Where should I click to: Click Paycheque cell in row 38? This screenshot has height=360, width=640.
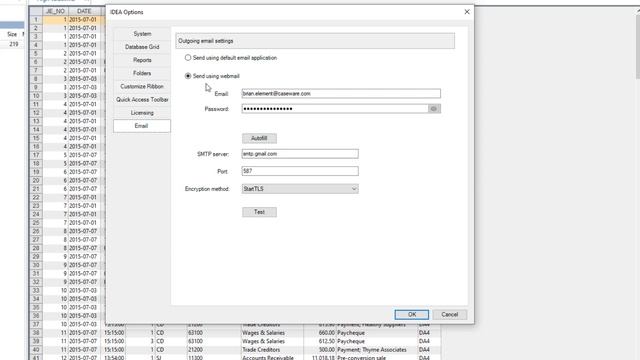pos(376,333)
